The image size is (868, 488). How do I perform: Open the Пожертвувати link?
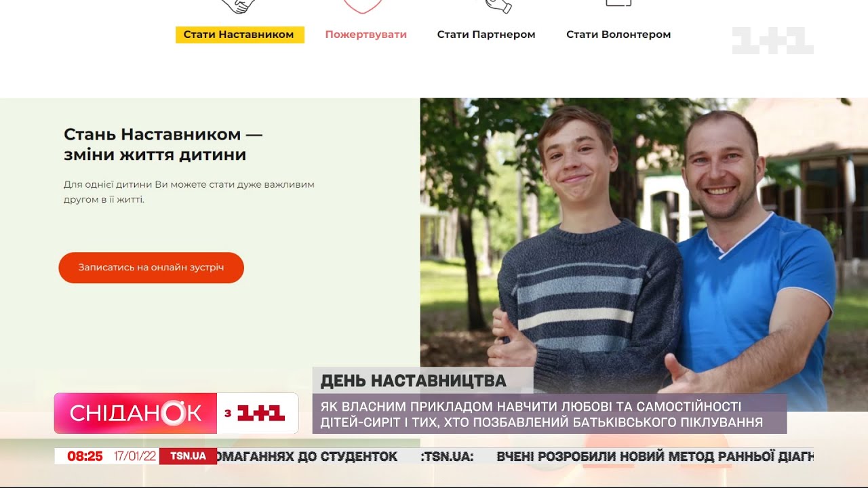(x=366, y=35)
